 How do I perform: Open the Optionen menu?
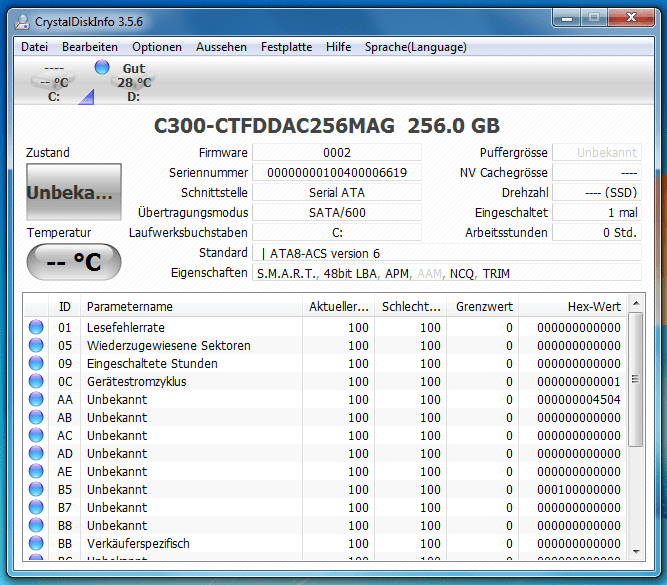[x=157, y=47]
